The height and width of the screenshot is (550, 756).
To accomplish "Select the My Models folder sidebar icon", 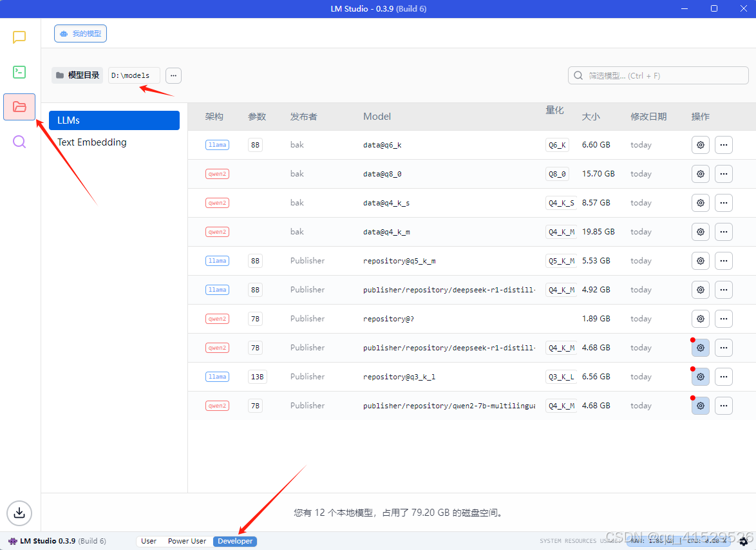I will click(19, 106).
